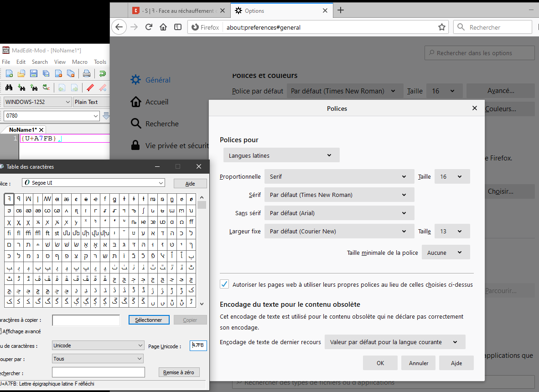The image size is (539, 392).
Task: Expand the 'Langues latines' dropdown
Action: click(281, 155)
